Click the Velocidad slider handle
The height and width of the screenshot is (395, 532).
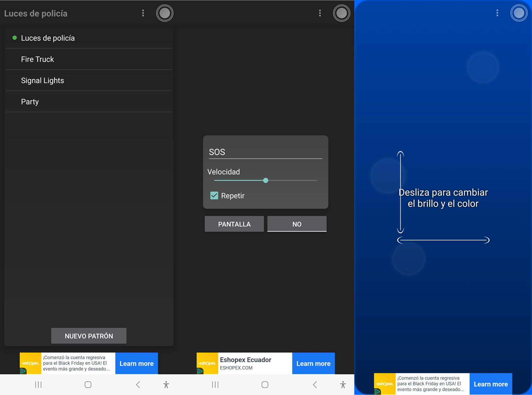pyautogui.click(x=266, y=180)
